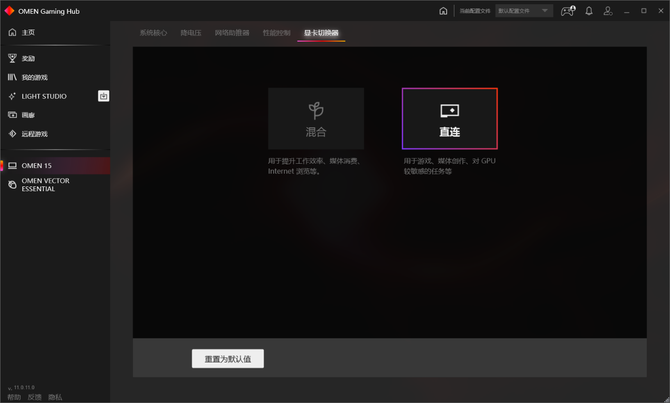This screenshot has width=670, height=403.
Task: Click the home icon in the title bar
Action: pyautogui.click(x=443, y=11)
